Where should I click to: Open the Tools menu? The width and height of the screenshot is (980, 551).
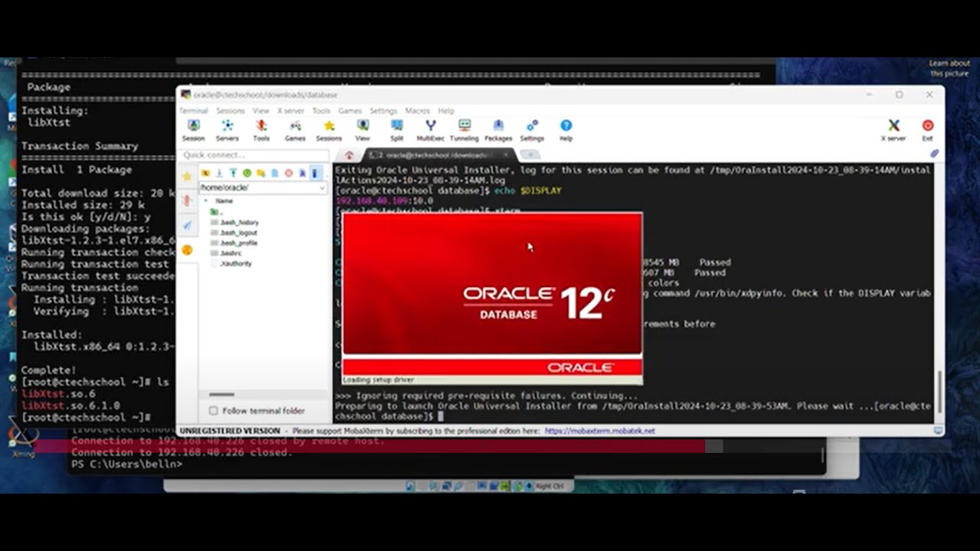[321, 111]
